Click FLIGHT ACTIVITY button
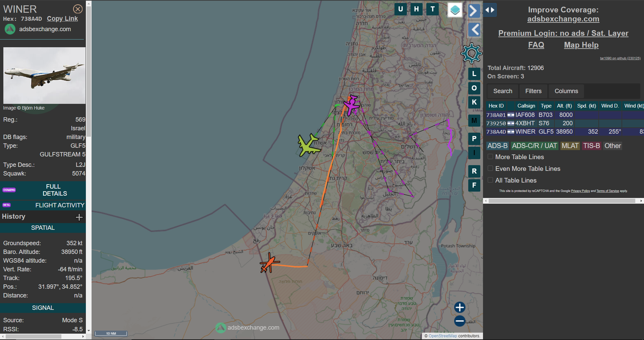644x340 pixels. coord(43,205)
